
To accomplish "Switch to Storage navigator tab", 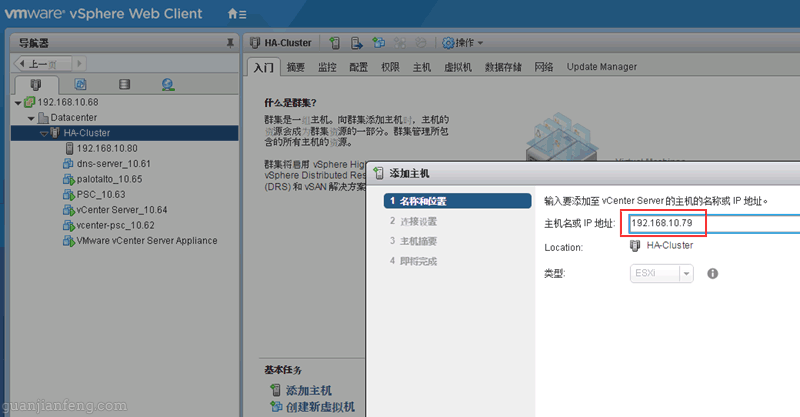I will pos(124,84).
